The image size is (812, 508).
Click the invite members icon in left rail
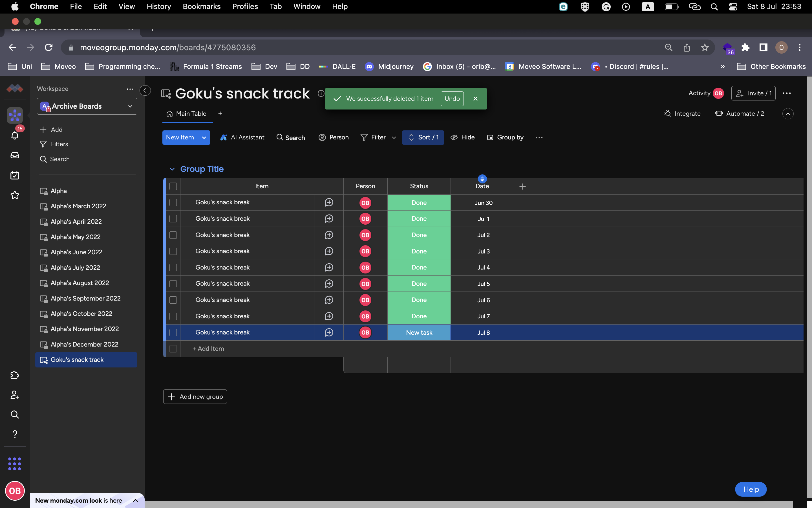click(x=15, y=395)
